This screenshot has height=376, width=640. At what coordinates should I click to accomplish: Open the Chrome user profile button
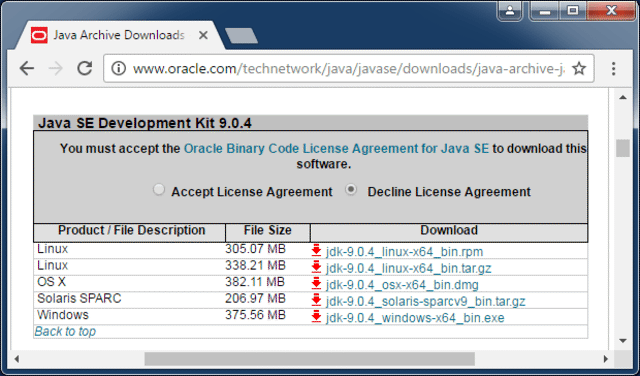510,11
